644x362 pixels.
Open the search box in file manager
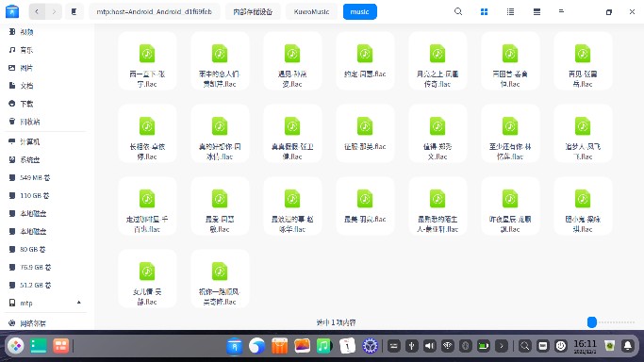458,11
